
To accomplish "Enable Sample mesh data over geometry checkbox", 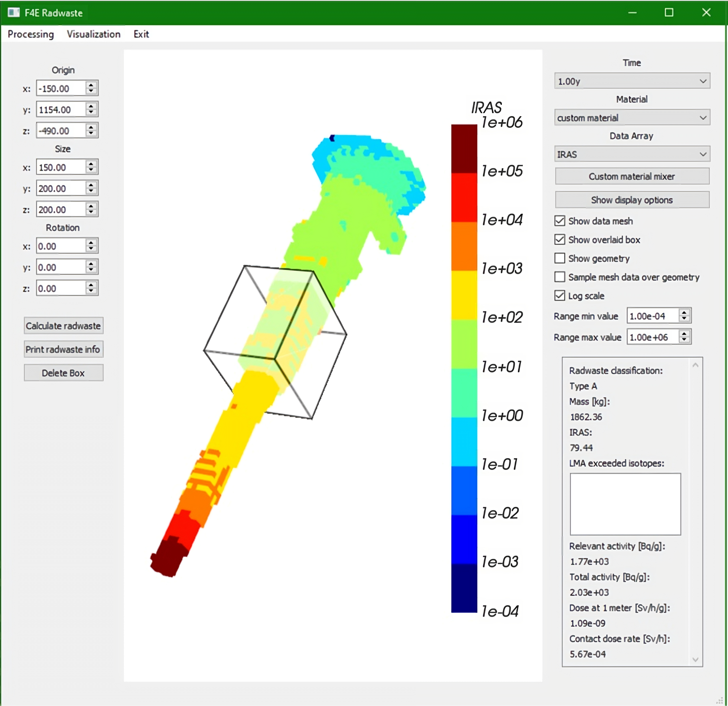I will tap(560, 277).
